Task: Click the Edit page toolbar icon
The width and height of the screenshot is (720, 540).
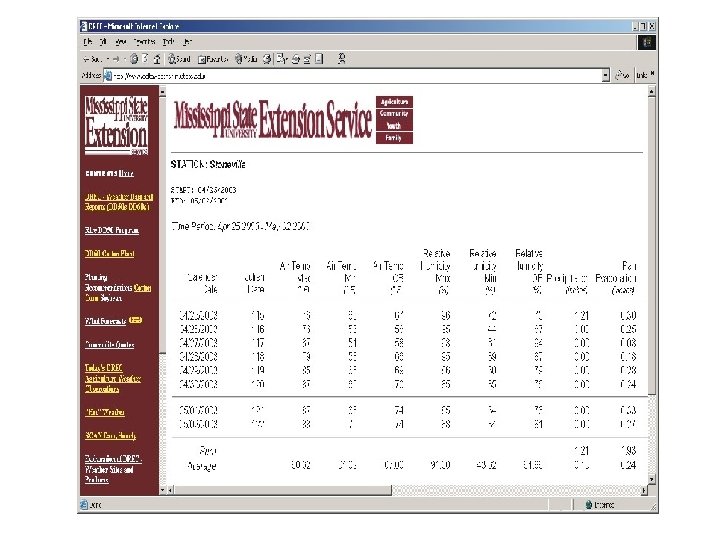Action: coord(307,59)
